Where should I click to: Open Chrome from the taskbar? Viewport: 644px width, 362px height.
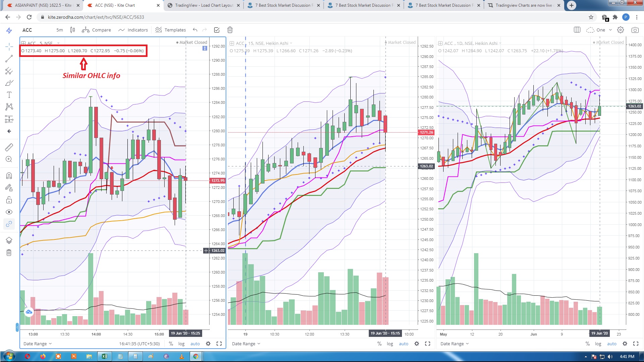(196, 356)
